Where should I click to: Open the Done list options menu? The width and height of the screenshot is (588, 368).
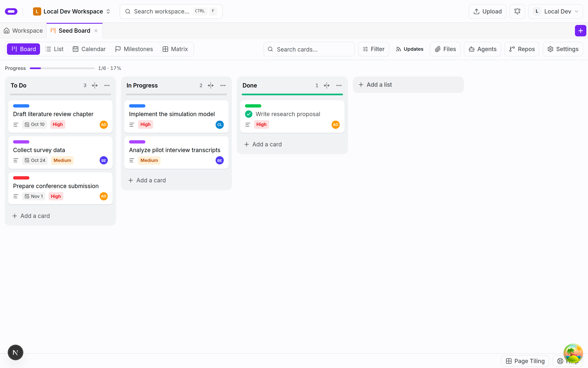pos(339,85)
